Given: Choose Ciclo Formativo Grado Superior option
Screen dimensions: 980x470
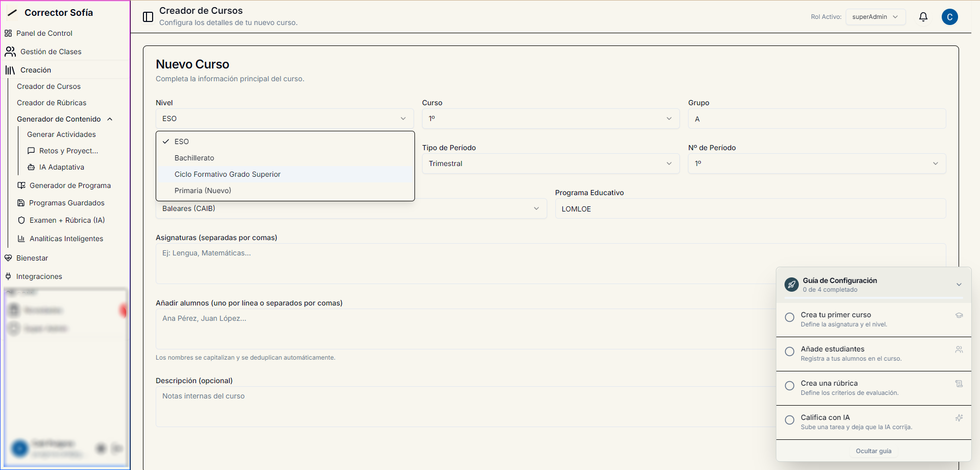Looking at the screenshot, I should (x=228, y=174).
